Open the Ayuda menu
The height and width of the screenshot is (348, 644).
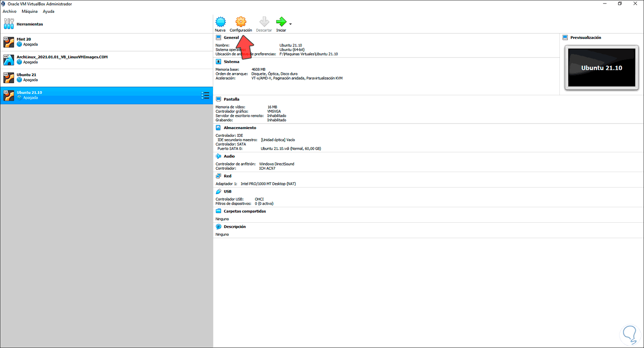click(x=49, y=11)
